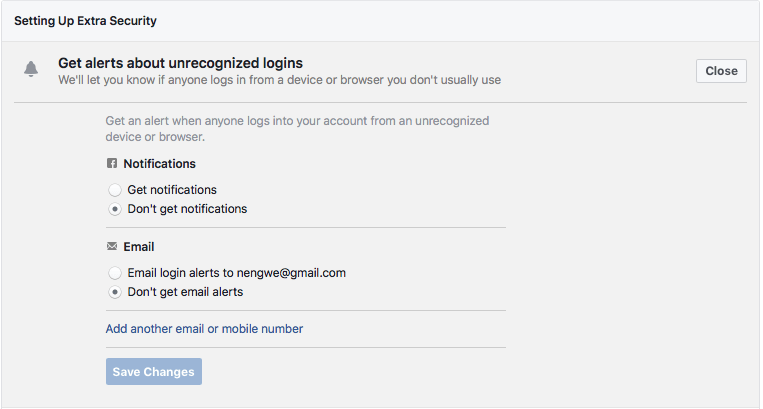763x409 pixels.
Task: Click the Get alerts about unrecognized logins heading
Action: click(181, 63)
